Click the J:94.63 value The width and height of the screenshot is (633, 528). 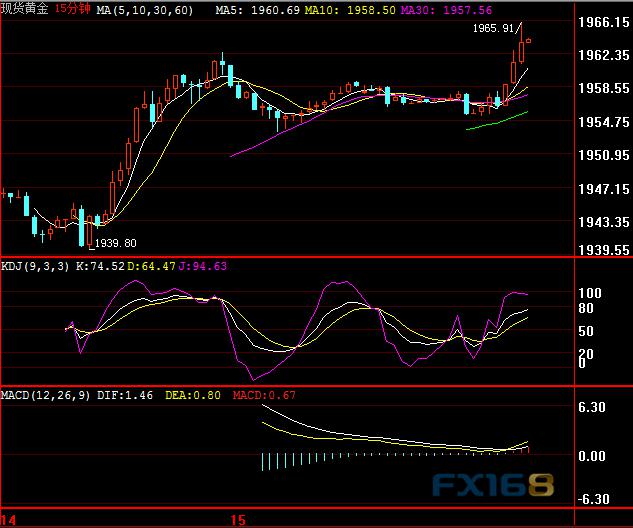pyautogui.click(x=203, y=266)
